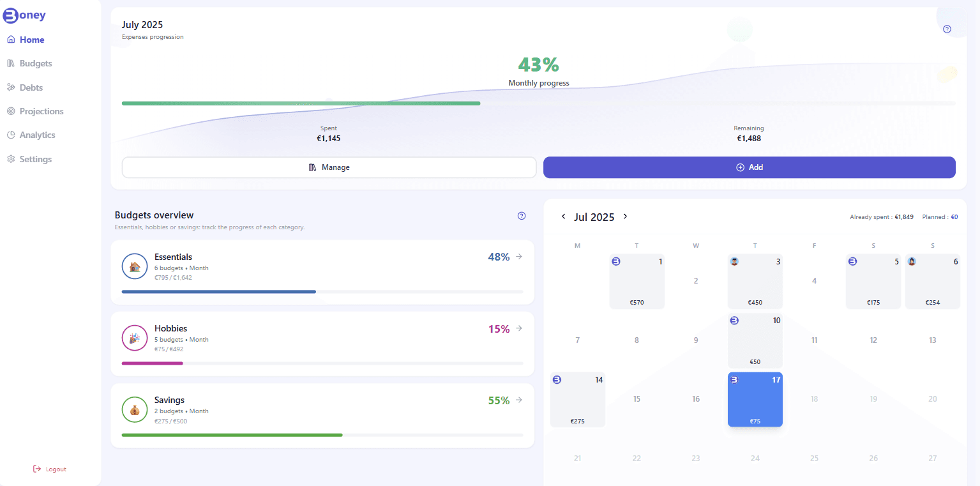Click day 4 in the calendar
Screen dimensions: 980x486
(814, 281)
